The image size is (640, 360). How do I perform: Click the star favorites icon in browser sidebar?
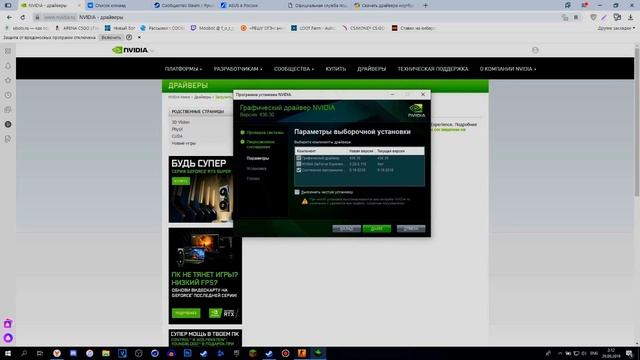[x=8, y=80]
